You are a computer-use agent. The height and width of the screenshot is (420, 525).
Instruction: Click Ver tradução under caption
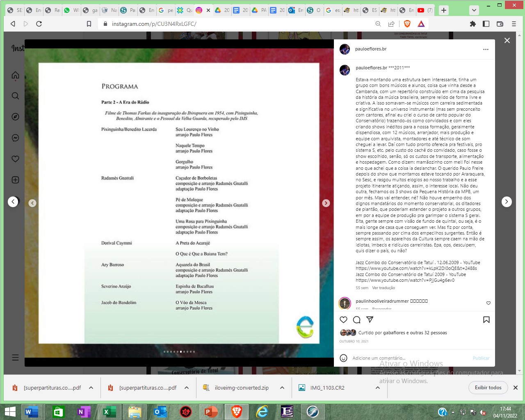point(383,288)
